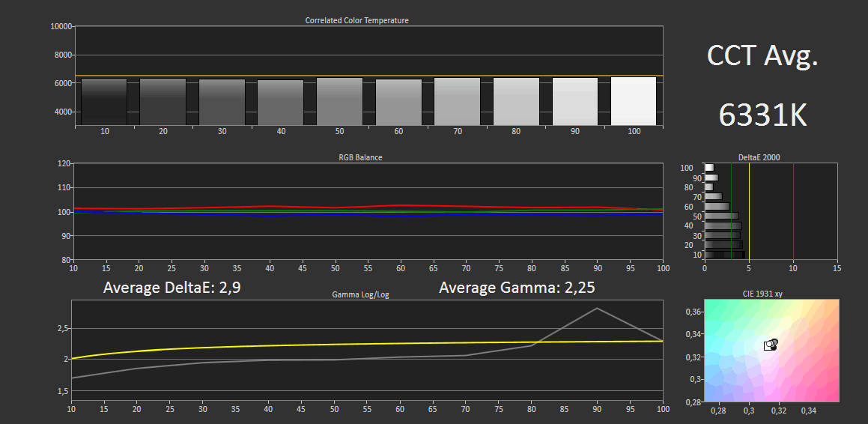Click the DeltaE 2000 bar for level 100
Image resolution: width=868 pixels, height=424 pixels.
pyautogui.click(x=709, y=168)
